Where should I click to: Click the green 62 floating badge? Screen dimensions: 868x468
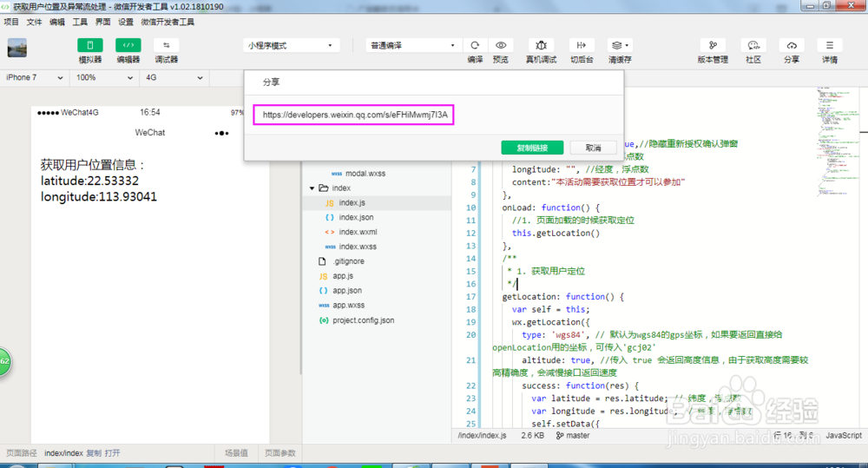(x=4, y=362)
